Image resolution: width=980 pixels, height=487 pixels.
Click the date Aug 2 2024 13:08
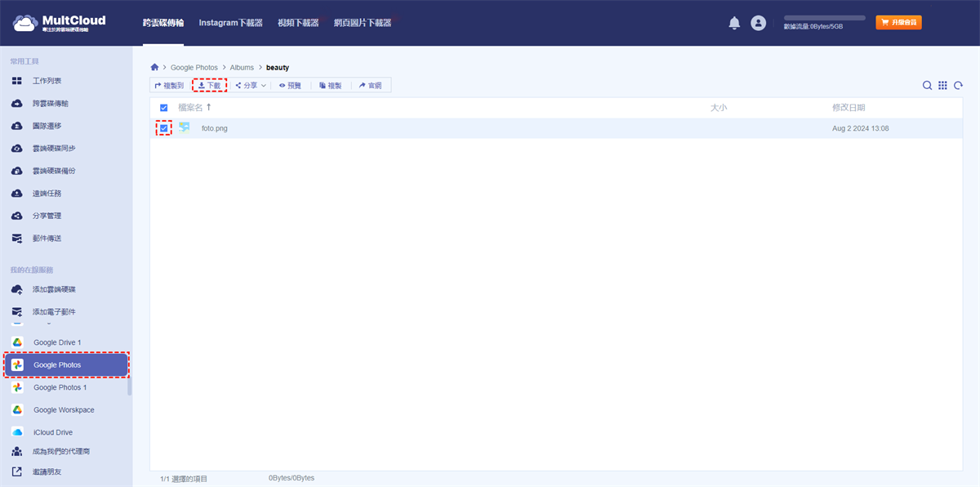coord(861,128)
